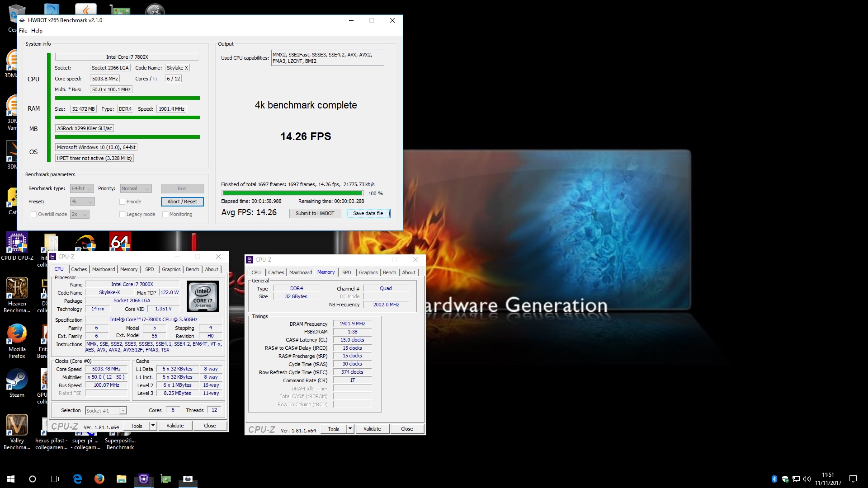Enable Monitoring checkbox
The image size is (868, 488).
(x=165, y=214)
